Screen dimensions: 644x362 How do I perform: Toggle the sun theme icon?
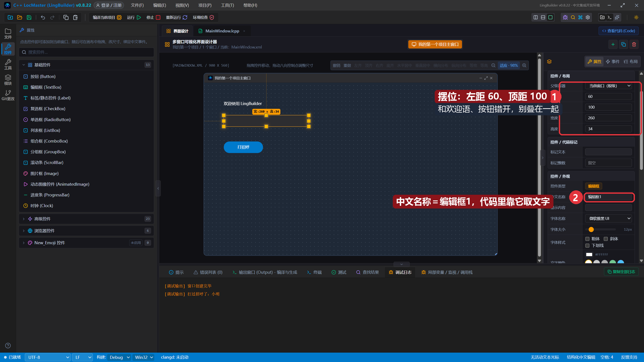coord(636,17)
